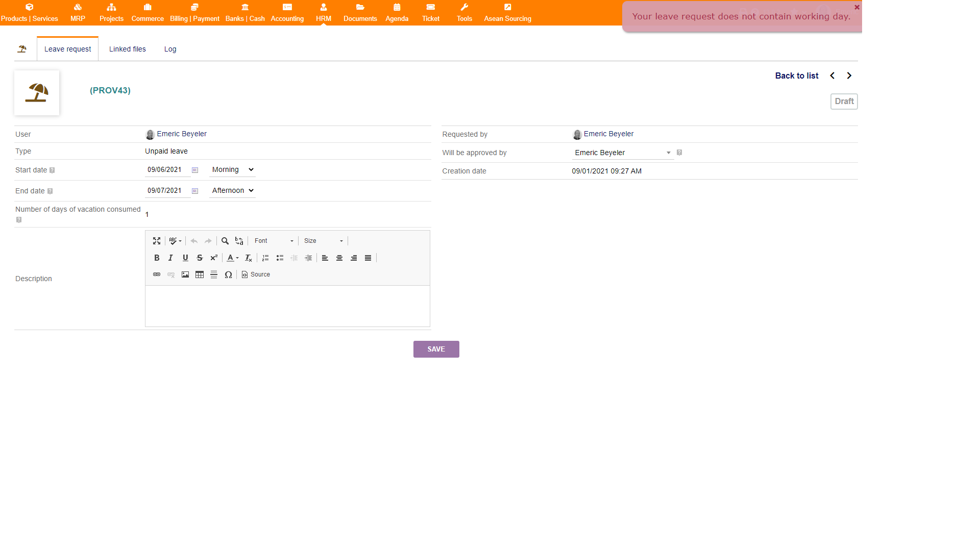
Task: Open text color picker
Action: point(232,258)
